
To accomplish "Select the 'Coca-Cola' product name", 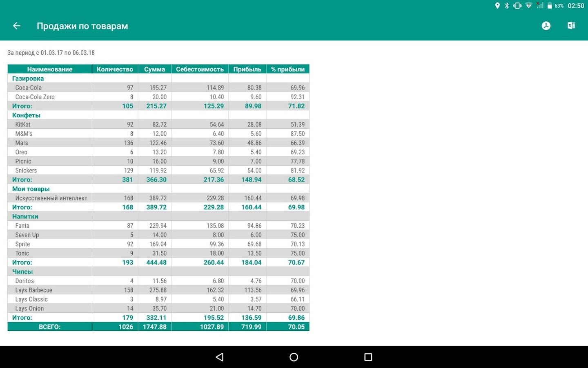I will tap(29, 88).
